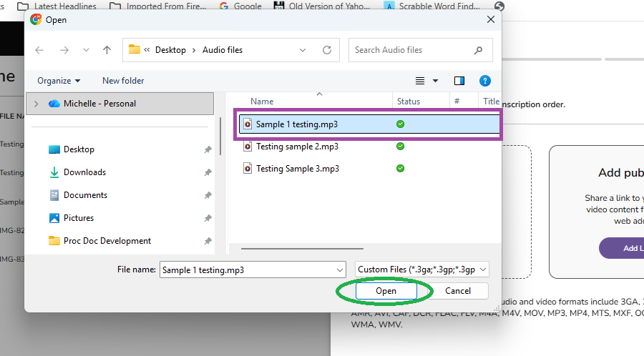This screenshot has height=356, width=644.
Task: Click the search magnifier icon
Action: pos(478,50)
